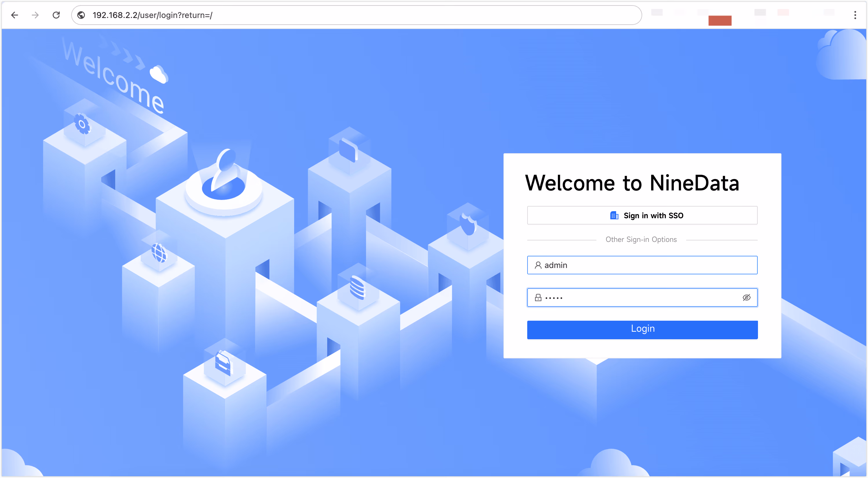Click the lock icon in password field
The image size is (868, 478).
click(538, 298)
